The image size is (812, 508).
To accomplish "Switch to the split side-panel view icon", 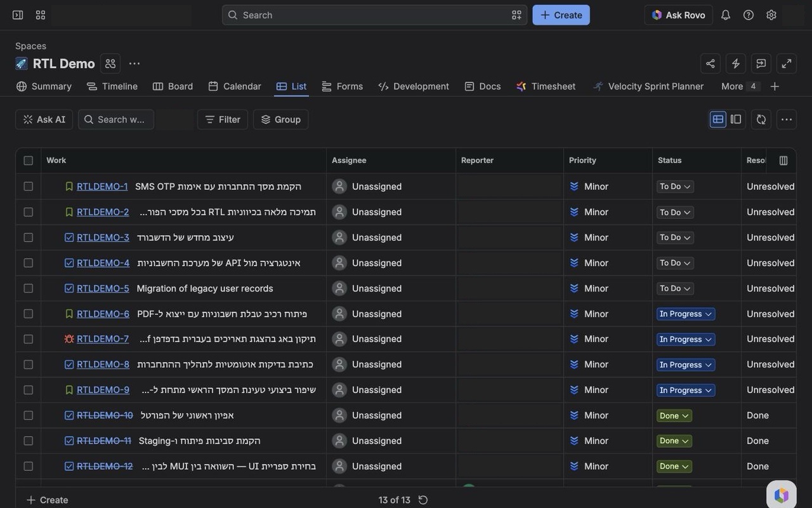I will [736, 119].
